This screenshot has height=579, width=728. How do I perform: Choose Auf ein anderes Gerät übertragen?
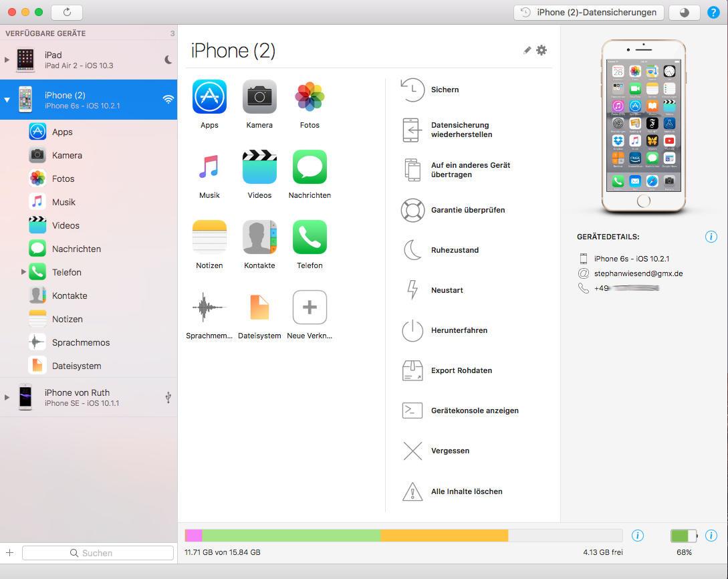[x=455, y=170]
